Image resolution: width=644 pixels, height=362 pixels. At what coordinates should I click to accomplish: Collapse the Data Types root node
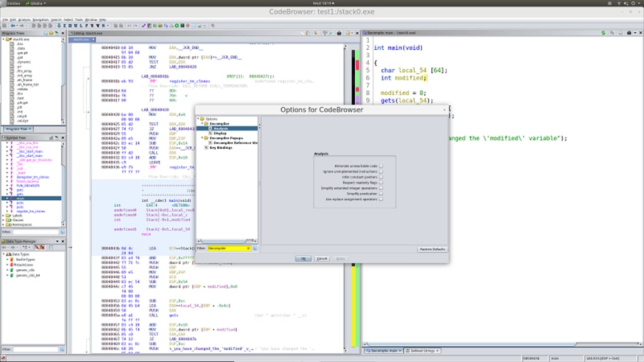(x=3, y=254)
